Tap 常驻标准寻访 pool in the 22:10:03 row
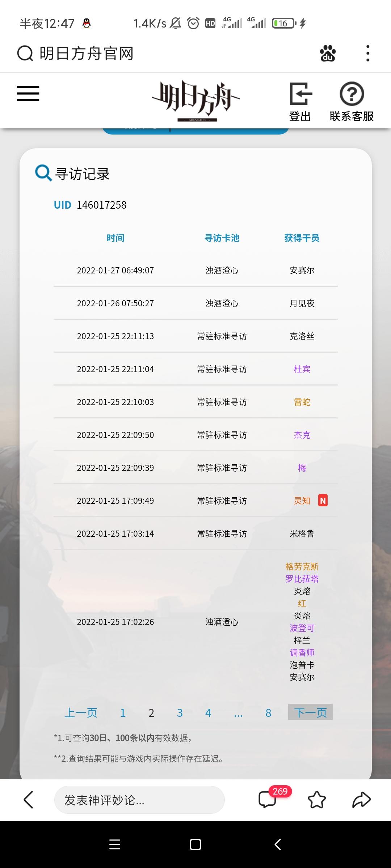The width and height of the screenshot is (391, 868). click(x=222, y=402)
